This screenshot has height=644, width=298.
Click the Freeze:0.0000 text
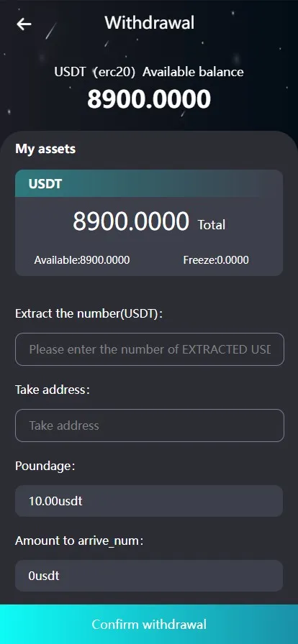point(216,260)
